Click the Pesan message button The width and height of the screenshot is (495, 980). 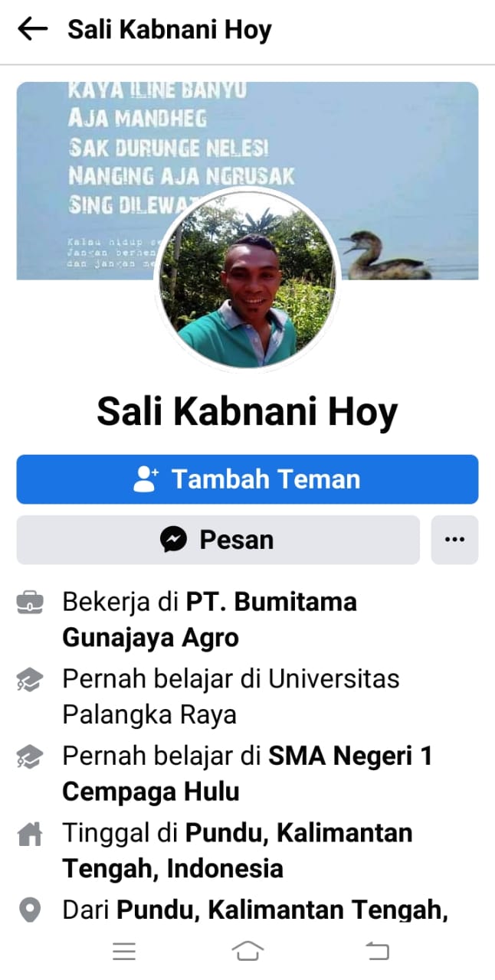[x=218, y=540]
